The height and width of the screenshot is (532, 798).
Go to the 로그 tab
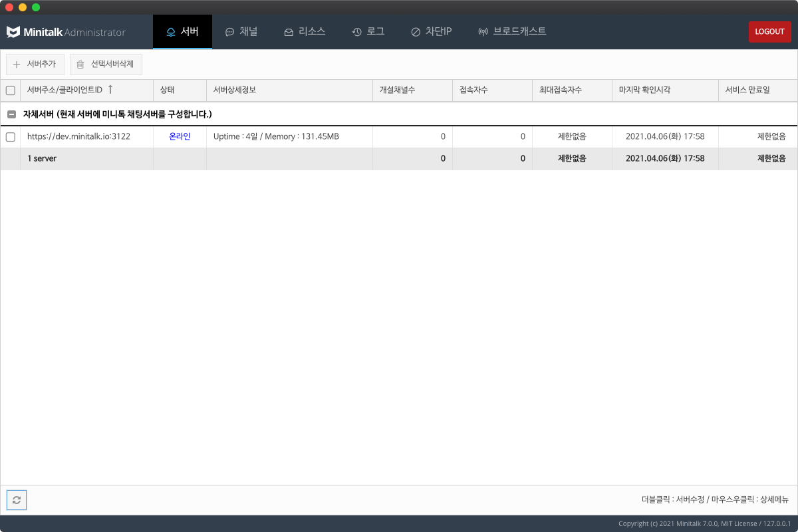coord(368,32)
